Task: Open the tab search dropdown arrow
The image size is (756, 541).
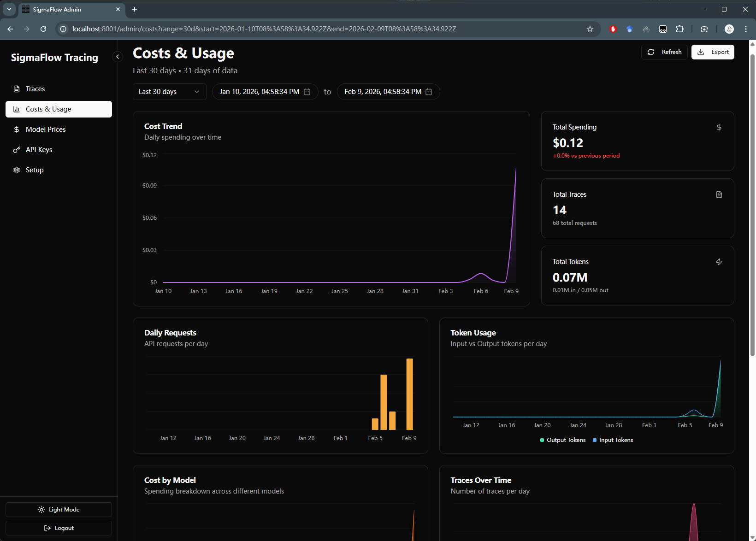Action: pos(9,9)
